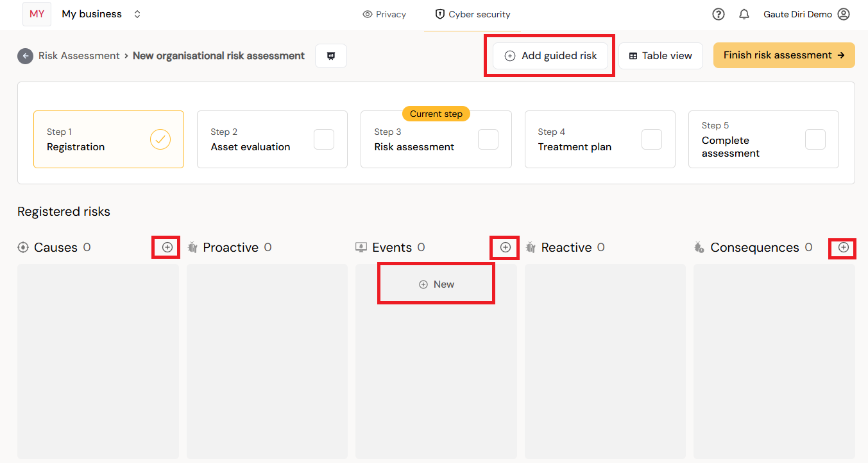Open the presentation icon button
The height and width of the screenshot is (463, 868).
coord(331,56)
